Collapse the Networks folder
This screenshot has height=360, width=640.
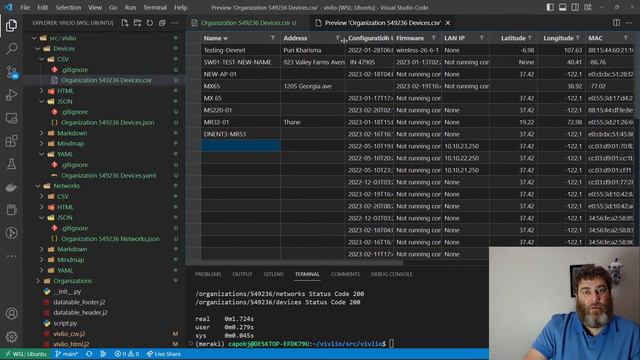point(38,186)
